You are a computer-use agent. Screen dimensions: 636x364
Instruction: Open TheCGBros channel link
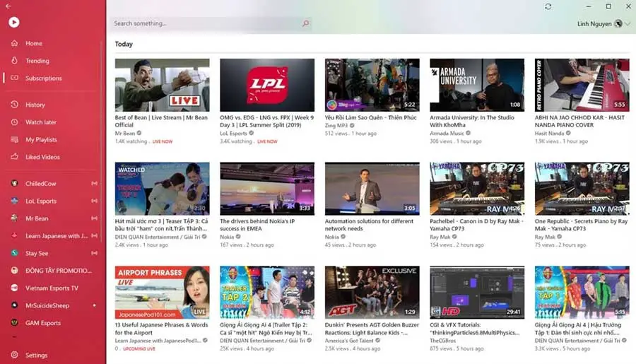(442, 341)
